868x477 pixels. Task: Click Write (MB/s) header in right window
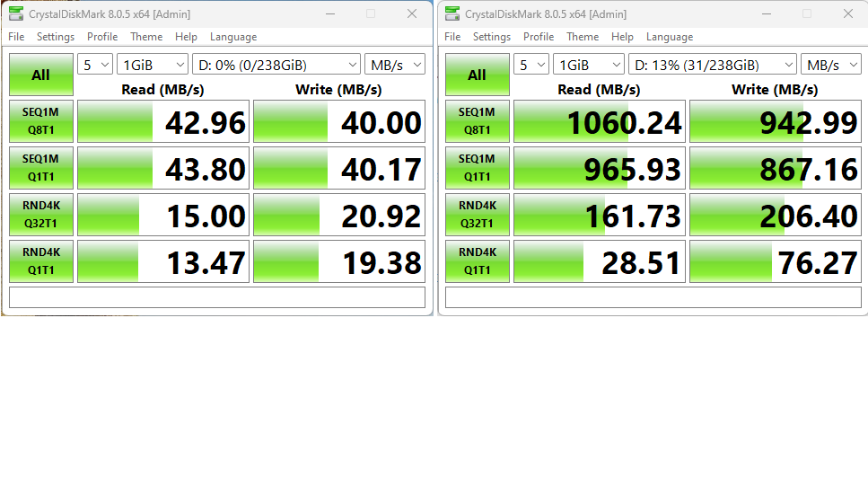pos(775,89)
